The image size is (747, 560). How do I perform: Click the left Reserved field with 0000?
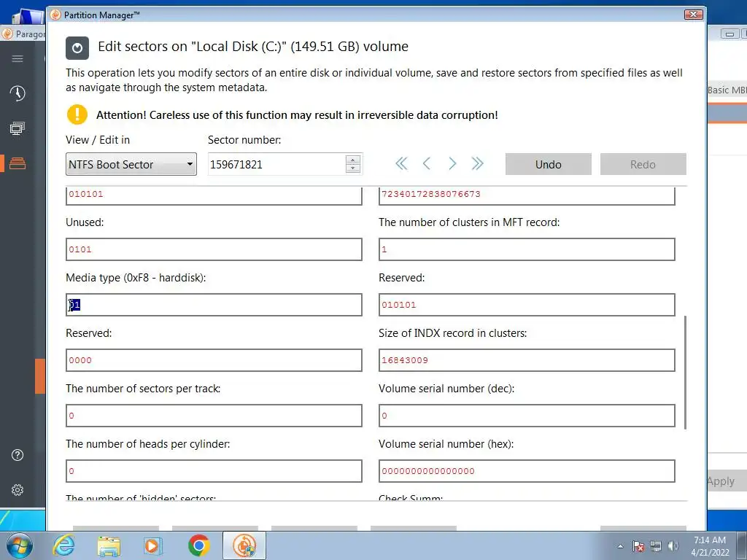pos(214,360)
